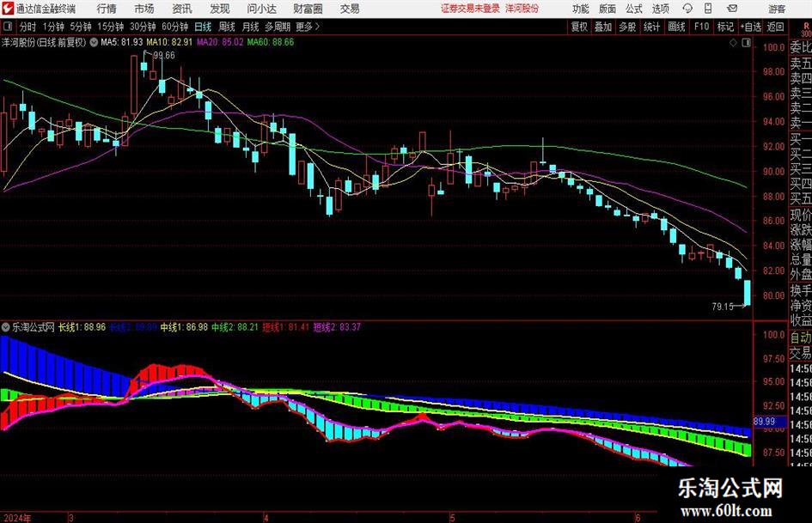The width and height of the screenshot is (812, 523).
Task: Open the 市场 menu
Action: 144,9
